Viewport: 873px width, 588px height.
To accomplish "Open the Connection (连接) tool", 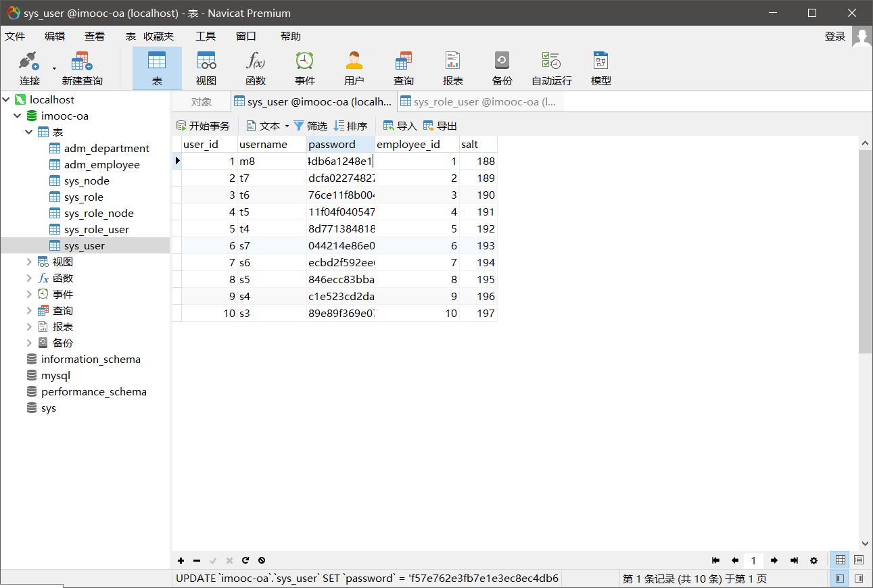I will [x=29, y=69].
